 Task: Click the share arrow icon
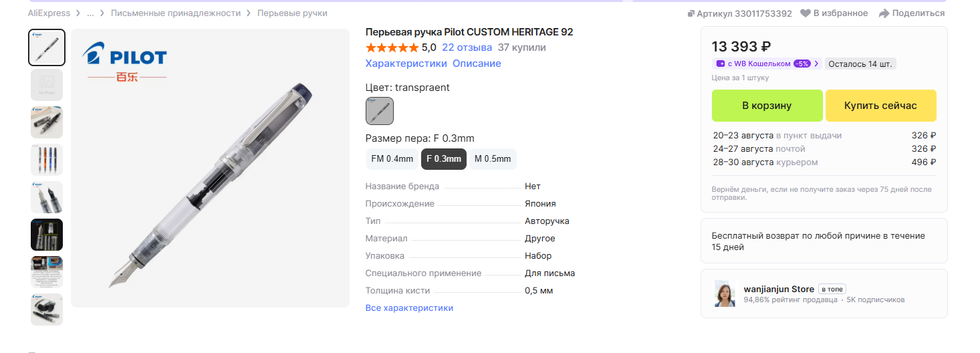click(884, 13)
